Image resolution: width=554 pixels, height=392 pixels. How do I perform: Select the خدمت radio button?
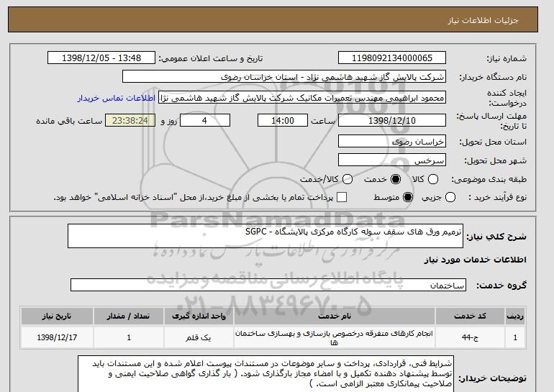click(x=396, y=179)
